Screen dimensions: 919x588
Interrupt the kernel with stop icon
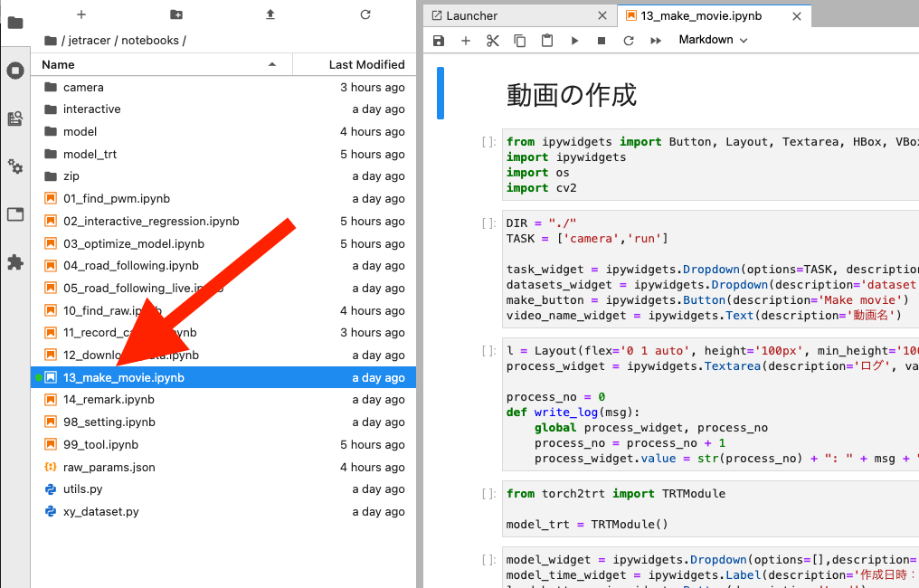[602, 41]
